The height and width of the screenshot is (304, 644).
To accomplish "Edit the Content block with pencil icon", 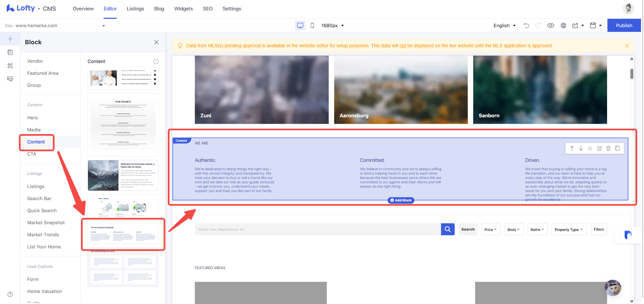I will click(x=599, y=148).
